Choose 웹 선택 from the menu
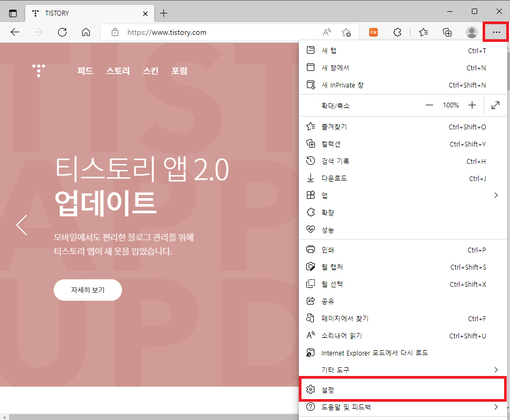The image size is (510, 420). click(x=403, y=284)
